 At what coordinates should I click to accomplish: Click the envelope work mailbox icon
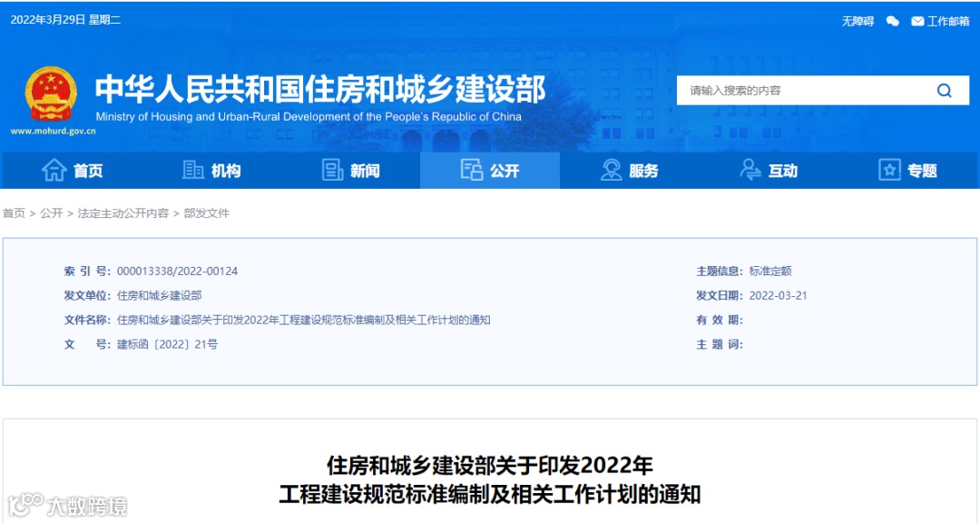click(917, 21)
